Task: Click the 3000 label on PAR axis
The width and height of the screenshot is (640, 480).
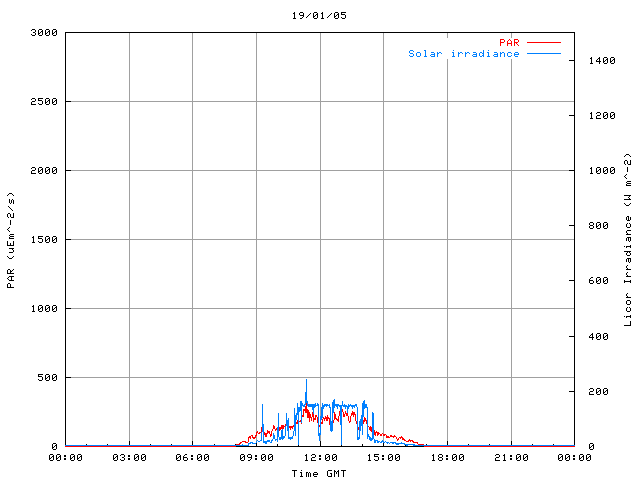Action: (x=44, y=33)
